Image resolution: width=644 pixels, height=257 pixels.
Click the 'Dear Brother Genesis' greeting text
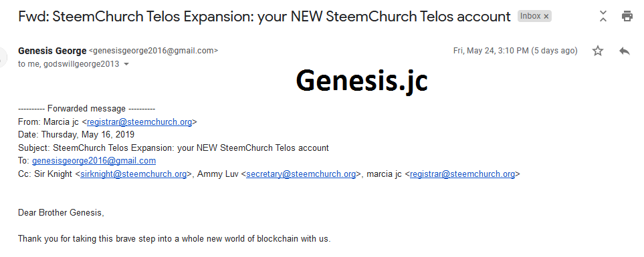coord(61,213)
